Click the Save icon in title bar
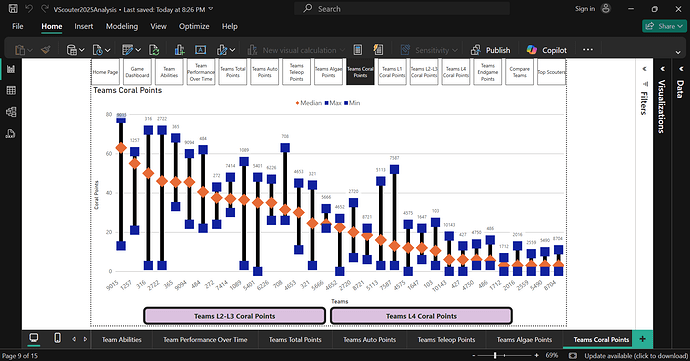This screenshot has width=690, height=361. 13,9
